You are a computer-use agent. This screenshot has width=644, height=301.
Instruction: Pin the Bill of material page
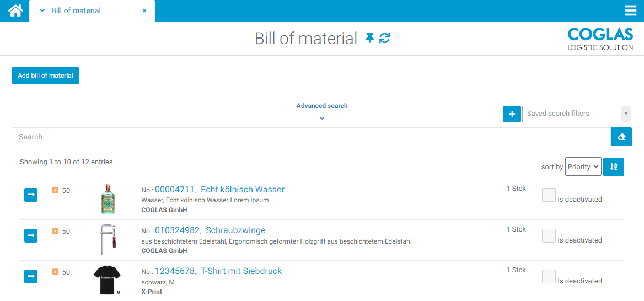369,38
